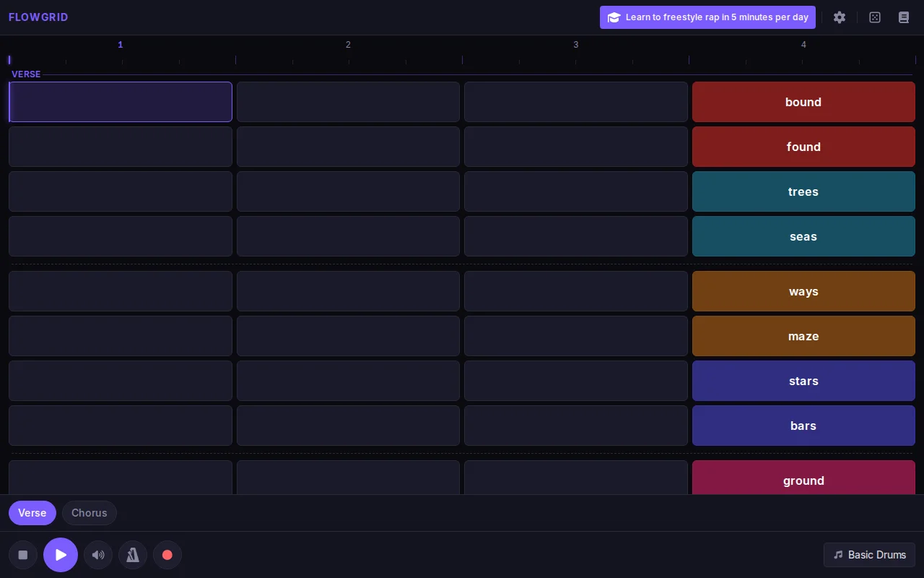Image resolution: width=924 pixels, height=578 pixels.
Task: Click the 'ground' rhyme cell
Action: click(803, 478)
